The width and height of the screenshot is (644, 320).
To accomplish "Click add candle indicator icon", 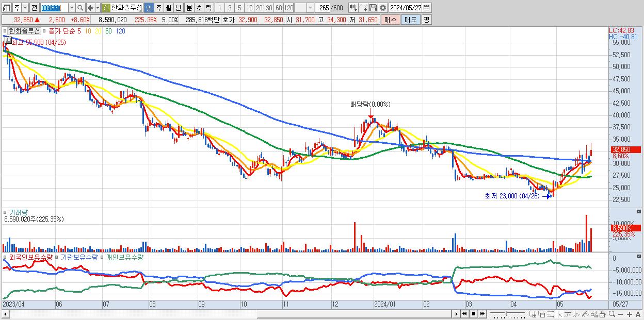I will tap(353, 8).
